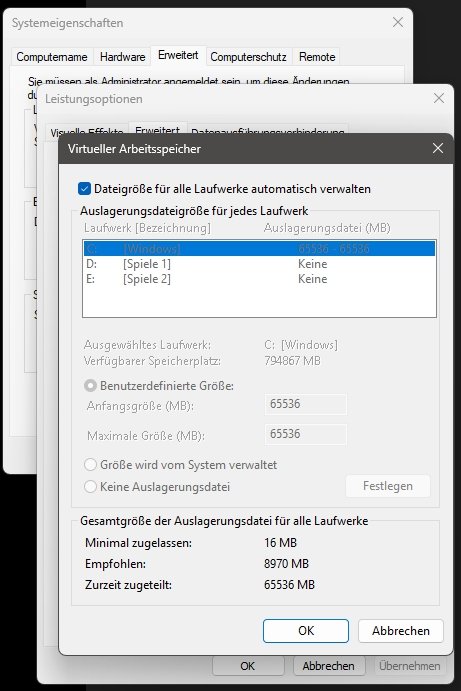Click the Empfohlen value 8970 MB
Screen dimensions: 461x691
(x=286, y=564)
